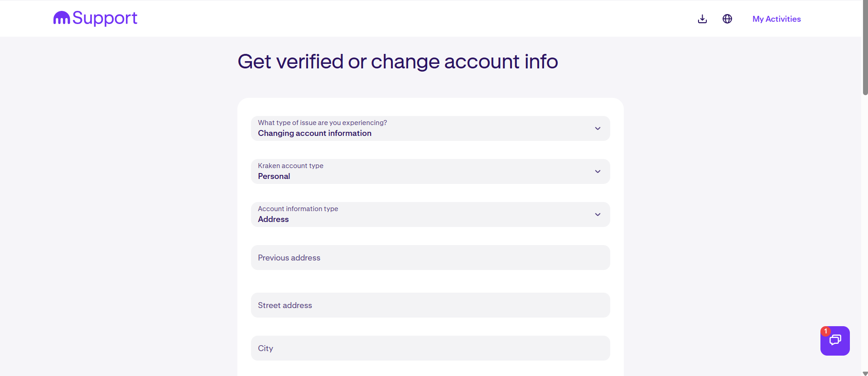The height and width of the screenshot is (376, 868).
Task: Open dropdown showing 'Address' information type
Action: (408, 215)
